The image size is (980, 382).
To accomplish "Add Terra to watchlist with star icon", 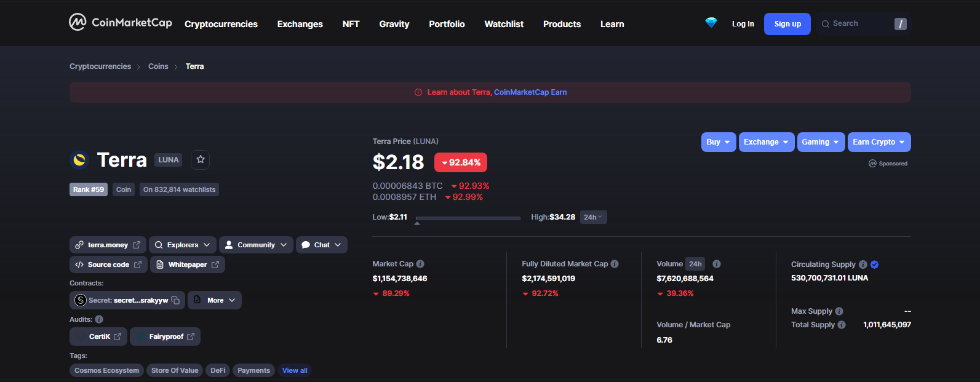I will (x=200, y=160).
